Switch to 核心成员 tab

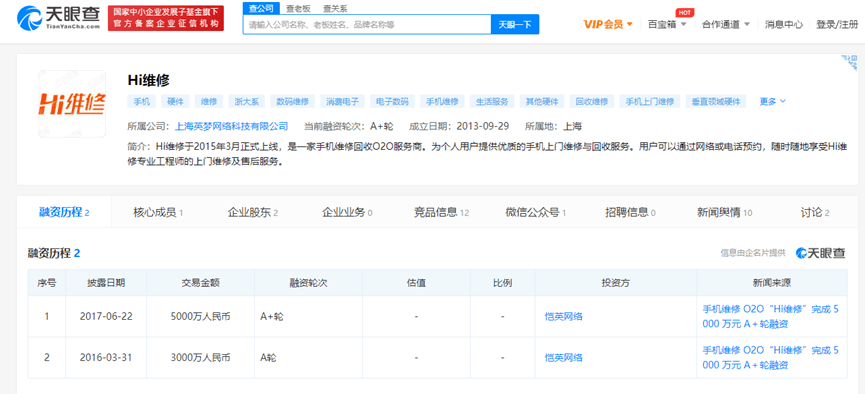point(158,212)
